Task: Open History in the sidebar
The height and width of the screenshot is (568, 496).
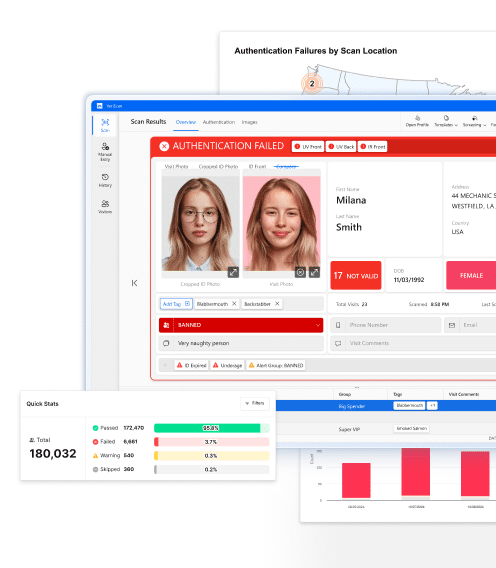Action: point(105,180)
